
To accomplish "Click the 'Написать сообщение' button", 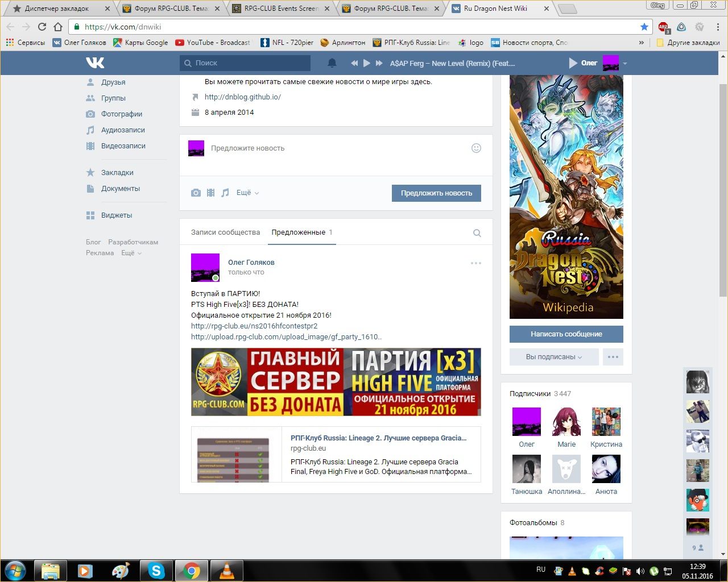I will [566, 334].
